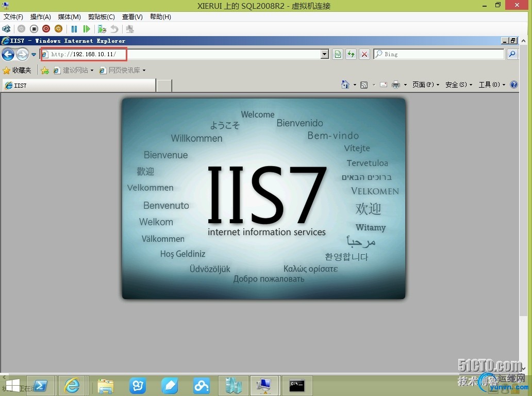Toggle IE compatibility view icon

click(338, 54)
